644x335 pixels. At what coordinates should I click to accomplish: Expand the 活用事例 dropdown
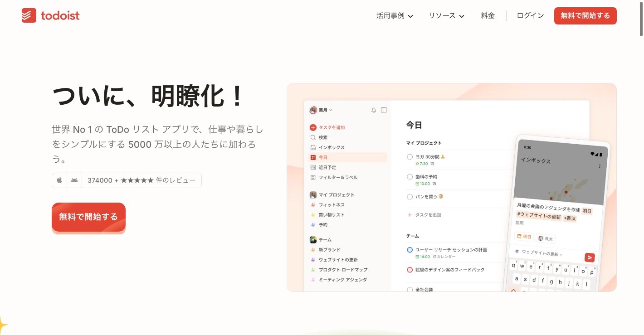pos(395,16)
